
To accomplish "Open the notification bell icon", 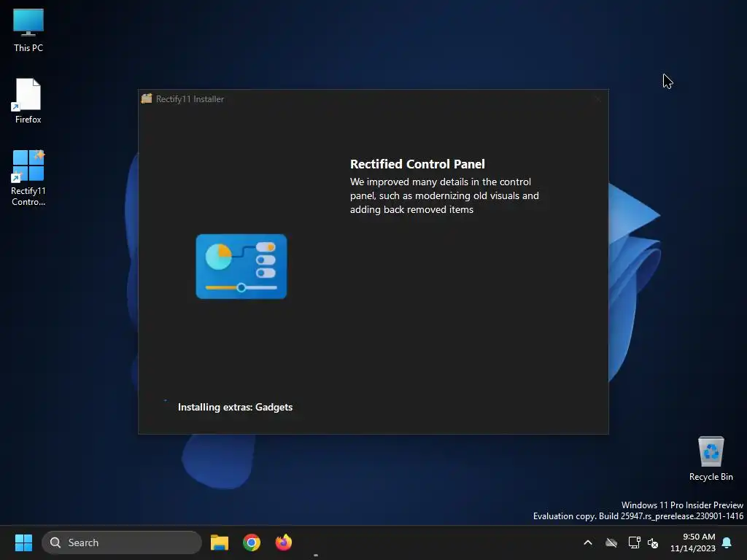I will (727, 542).
